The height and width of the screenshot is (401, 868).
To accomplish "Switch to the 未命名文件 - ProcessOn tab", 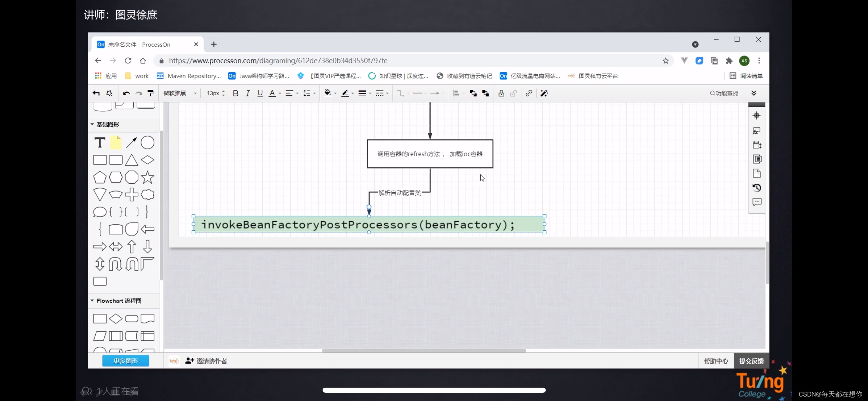I will click(x=147, y=45).
